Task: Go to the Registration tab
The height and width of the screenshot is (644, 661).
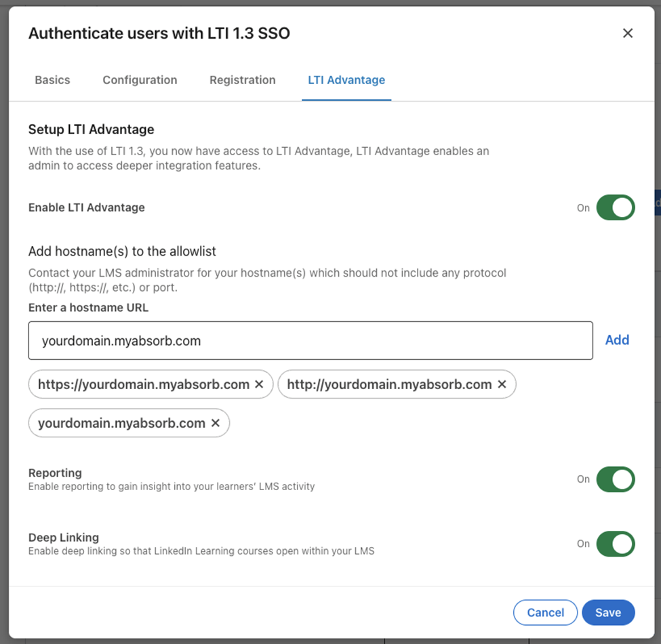Action: 243,80
